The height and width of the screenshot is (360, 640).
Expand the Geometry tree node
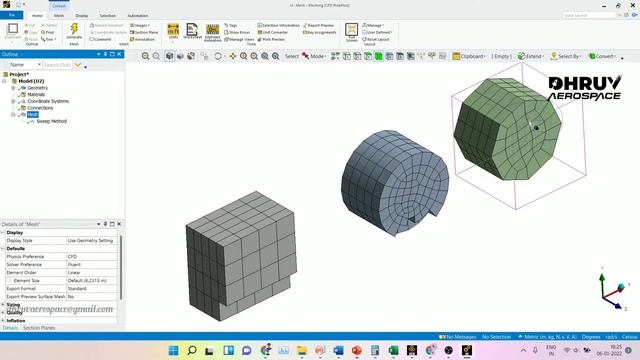pyautogui.click(x=13, y=88)
